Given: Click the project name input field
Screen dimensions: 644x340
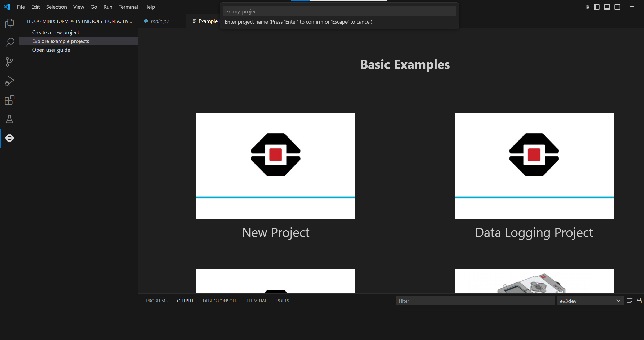Looking at the screenshot, I should click(339, 11).
